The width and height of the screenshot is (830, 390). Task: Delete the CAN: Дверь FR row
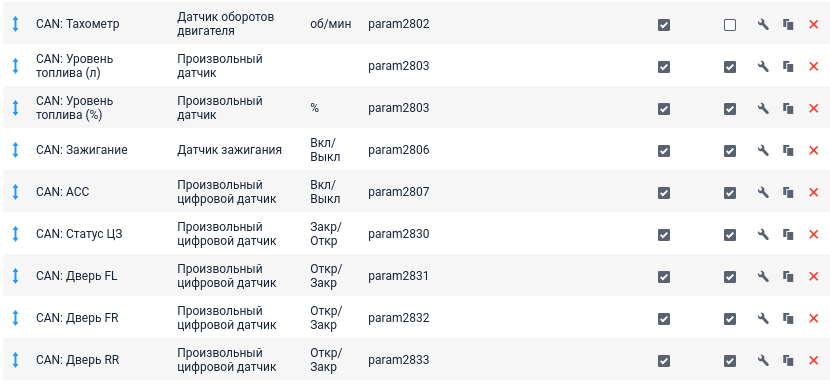point(814,319)
